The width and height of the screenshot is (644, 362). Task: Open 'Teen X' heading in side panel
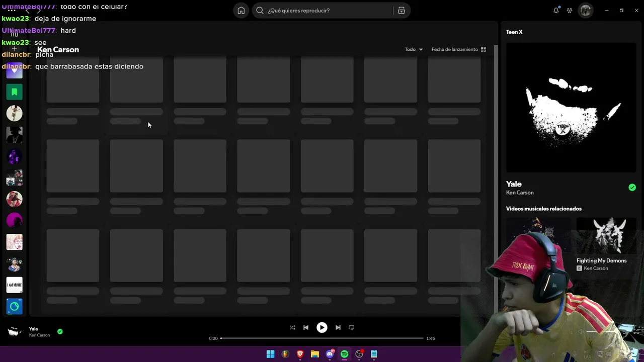coord(514,32)
